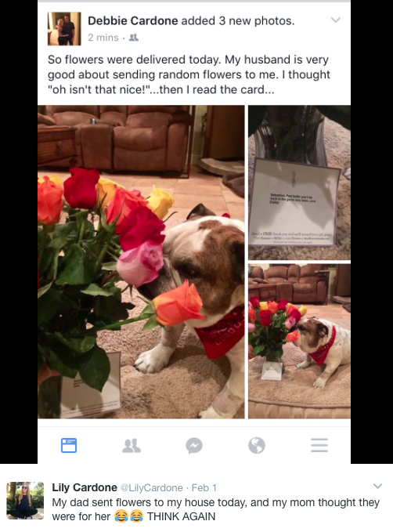Open Debbie Cardone's profile picture

[64, 29]
